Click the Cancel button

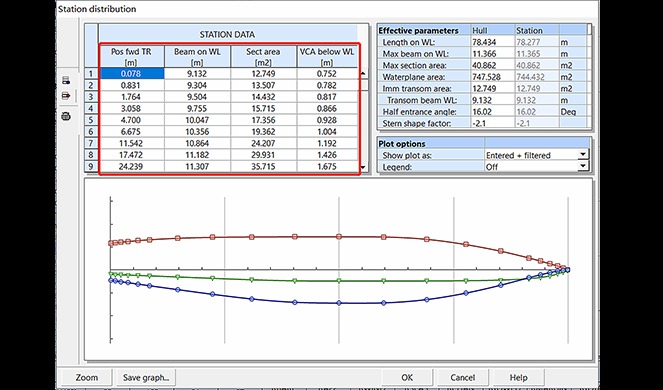462,377
